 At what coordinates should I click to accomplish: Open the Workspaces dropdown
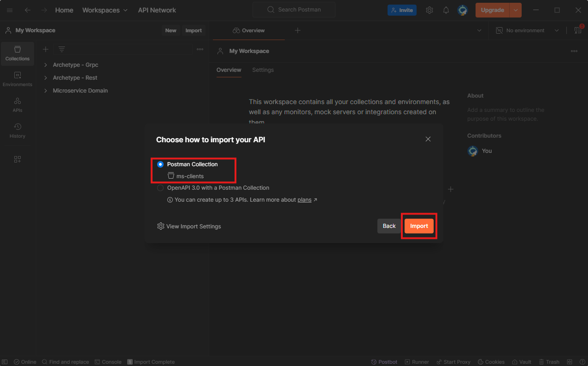(105, 10)
